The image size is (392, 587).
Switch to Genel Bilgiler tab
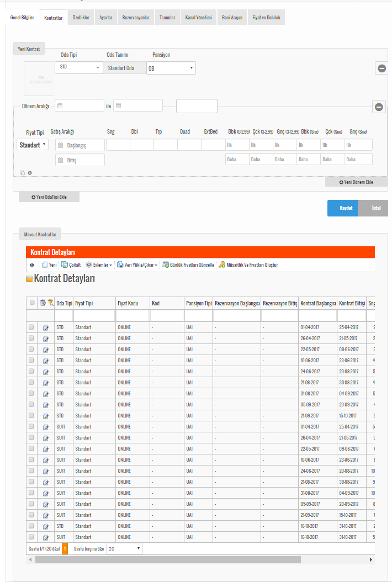pyautogui.click(x=22, y=18)
